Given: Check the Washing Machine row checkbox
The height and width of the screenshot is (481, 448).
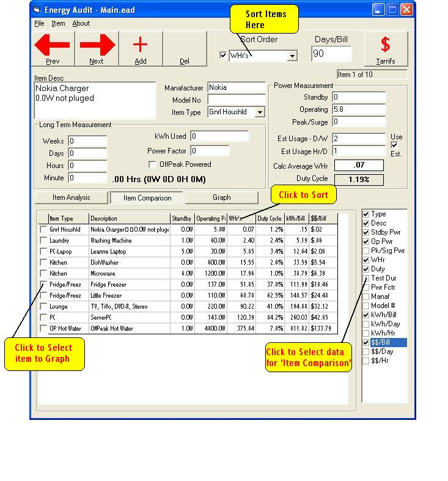Looking at the screenshot, I should 43,240.
